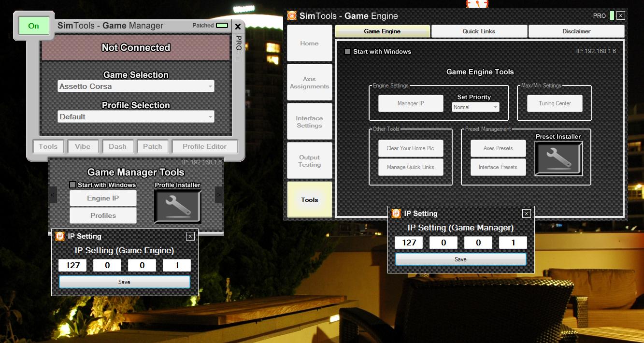
Task: Enable Start with Windows in Game Engine
Action: (347, 52)
